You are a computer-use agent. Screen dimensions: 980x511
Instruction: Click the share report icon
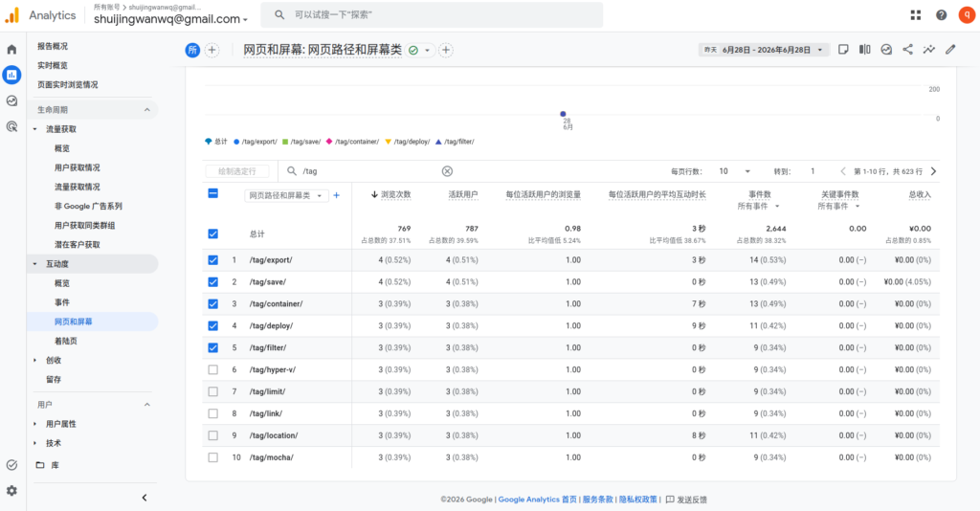point(907,50)
